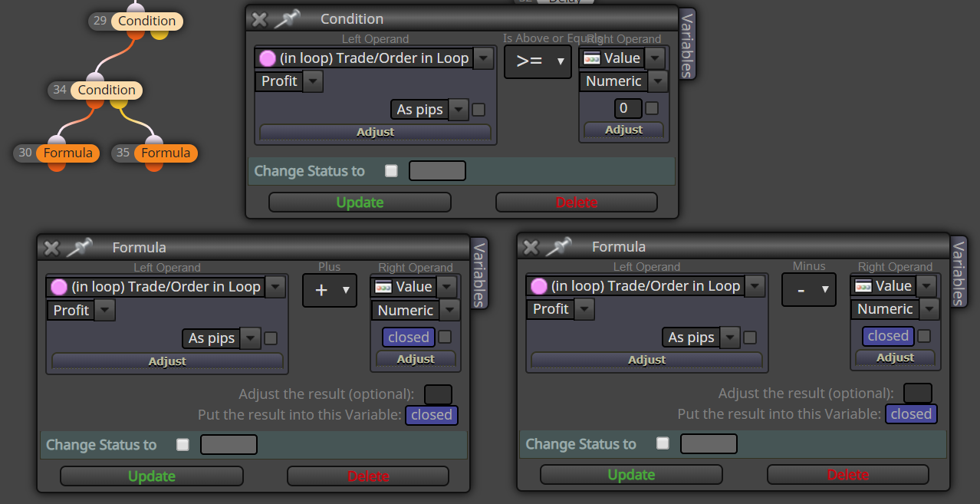Screen dimensions: 980x504
Task: Click pink loop icon in left Formula operand
Action: click(x=59, y=287)
